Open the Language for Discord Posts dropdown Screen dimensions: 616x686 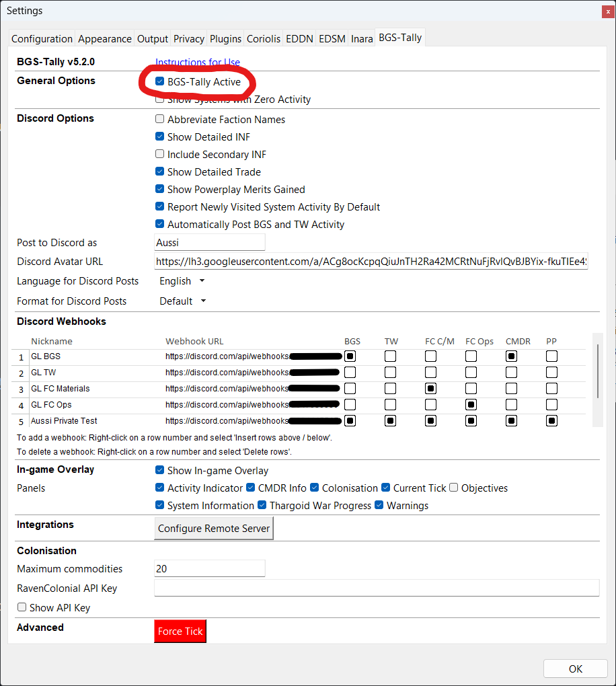click(x=182, y=281)
